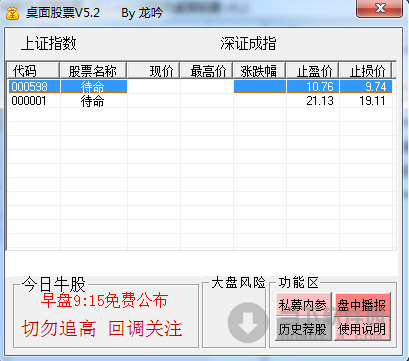Click the 股票名称 column header
Image resolution: width=409 pixels, height=361 pixels.
point(93,71)
